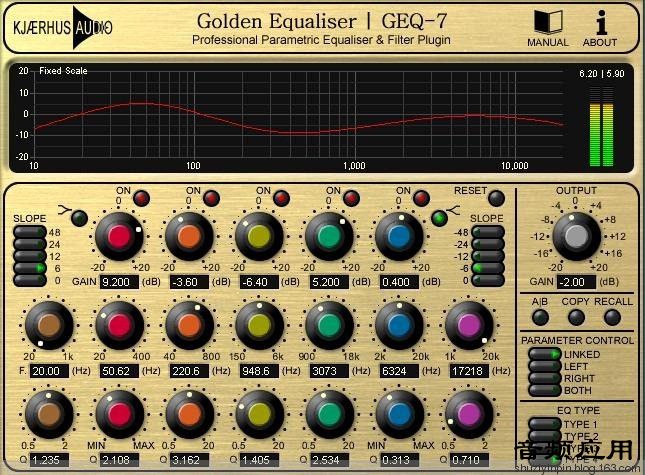The width and height of the screenshot is (645, 475).
Task: Select right slope -6 switch
Action: (488, 268)
